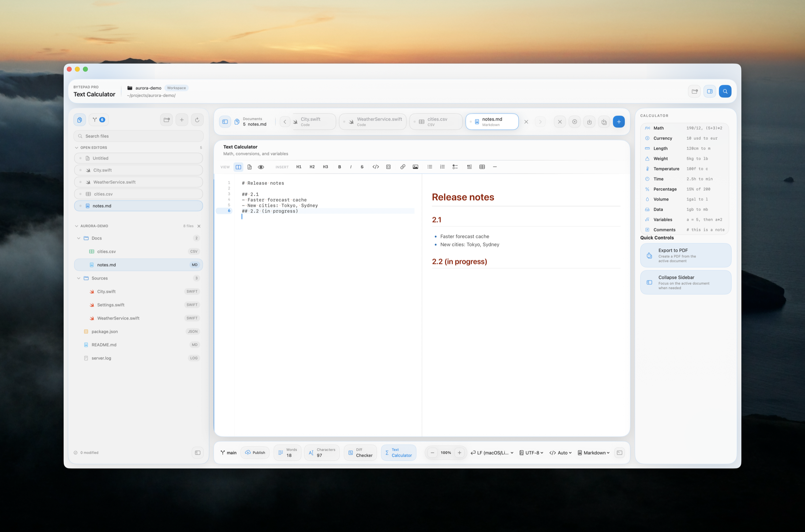Switch to preview-only eye view
This screenshot has width=805, height=532.
tap(261, 167)
